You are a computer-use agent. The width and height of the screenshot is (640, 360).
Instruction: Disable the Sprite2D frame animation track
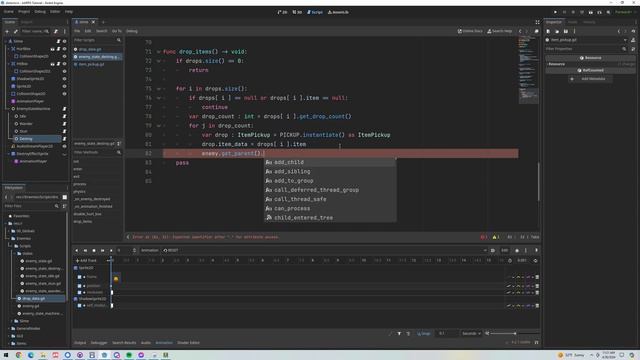[80, 277]
